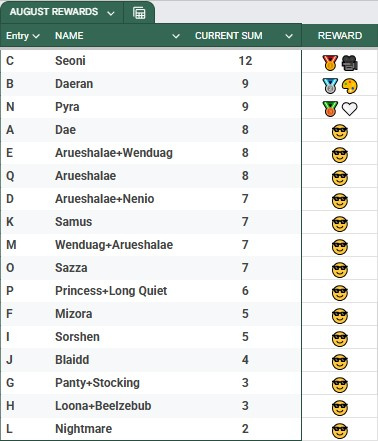Click the gold medal emoji in Seoni's row
378x441 pixels.
pyautogui.click(x=330, y=63)
